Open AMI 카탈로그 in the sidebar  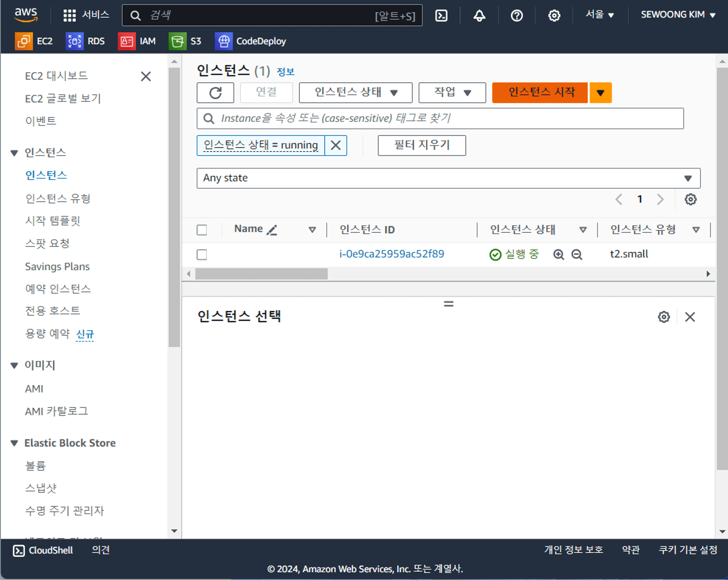point(56,412)
